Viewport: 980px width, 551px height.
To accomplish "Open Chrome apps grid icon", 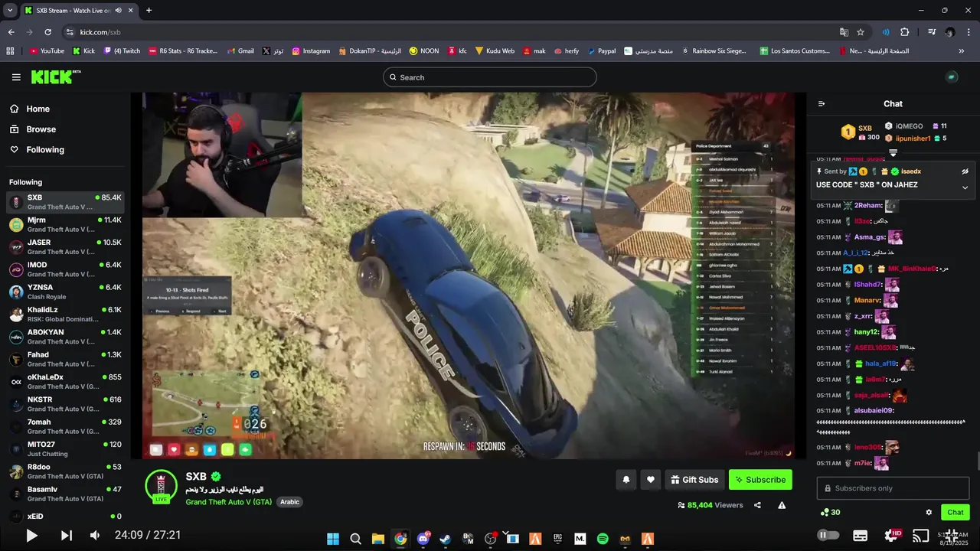I will 10,51.
